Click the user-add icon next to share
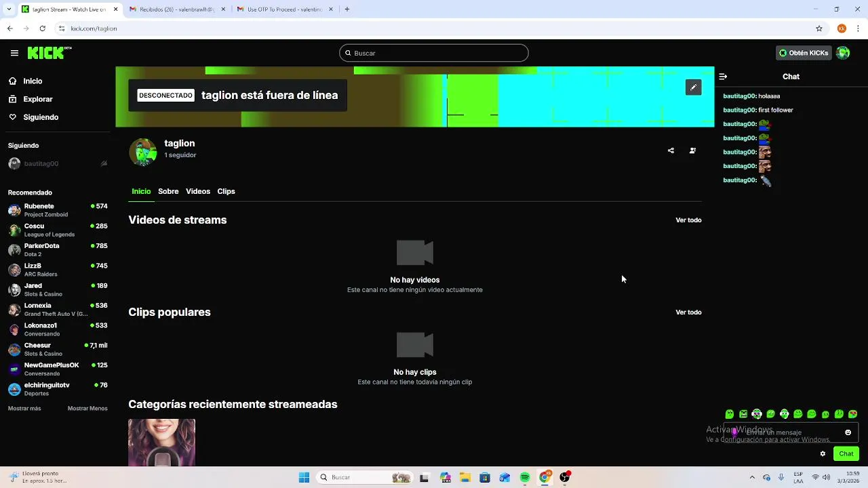The image size is (868, 488). (692, 150)
